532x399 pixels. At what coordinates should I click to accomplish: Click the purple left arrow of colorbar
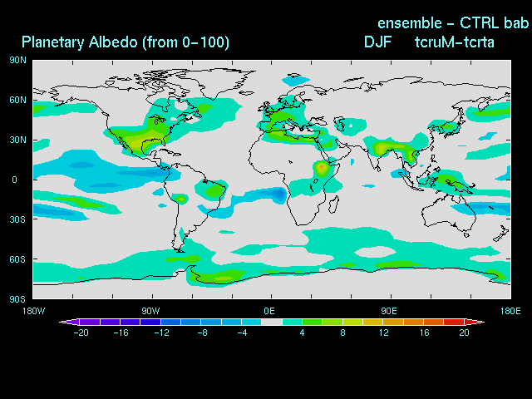(66, 322)
